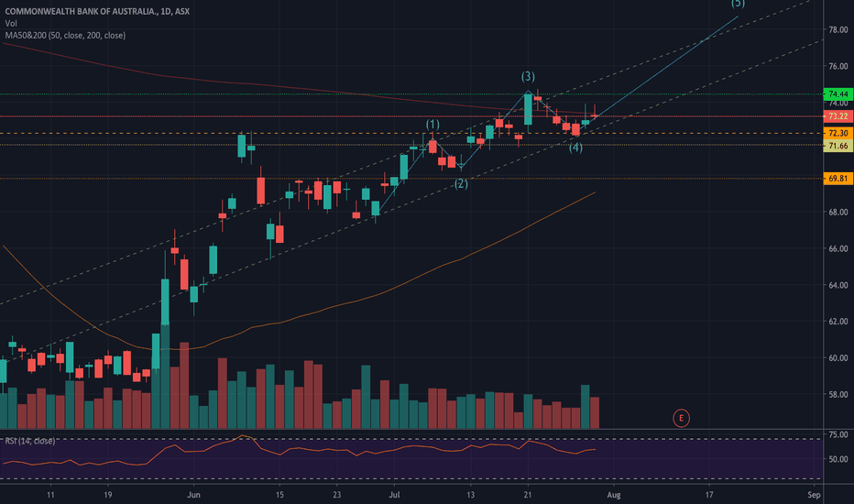854x504 pixels.
Task: Click the orange 69.81 price level label
Action: (838, 178)
